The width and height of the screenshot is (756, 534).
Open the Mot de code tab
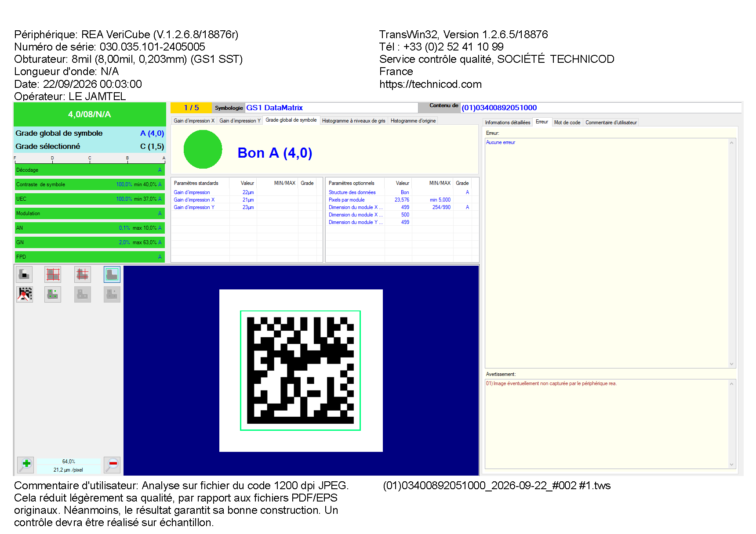[x=567, y=123]
